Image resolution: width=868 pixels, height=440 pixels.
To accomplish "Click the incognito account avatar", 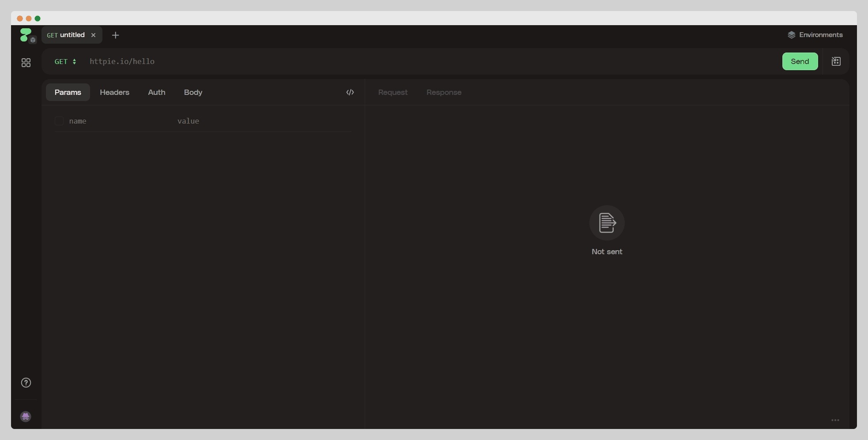I will pyautogui.click(x=26, y=417).
